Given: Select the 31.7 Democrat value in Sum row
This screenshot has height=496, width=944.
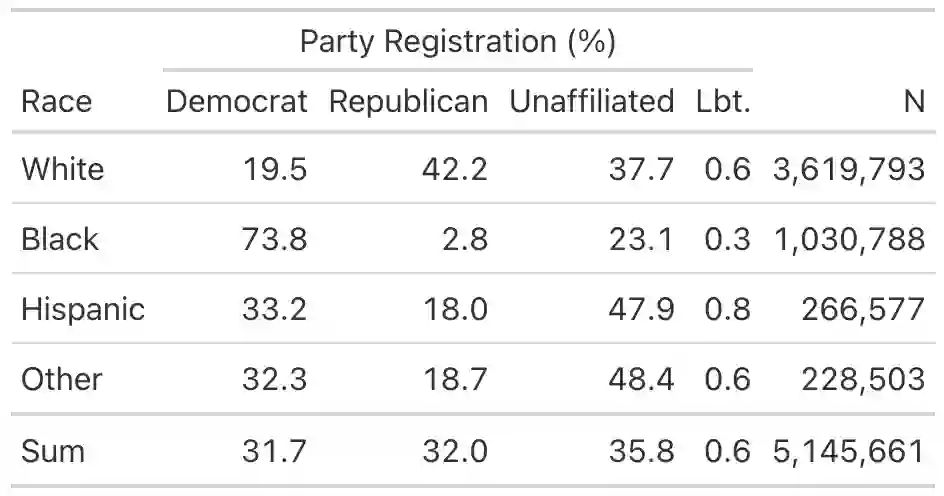Looking at the screenshot, I should coord(274,451).
